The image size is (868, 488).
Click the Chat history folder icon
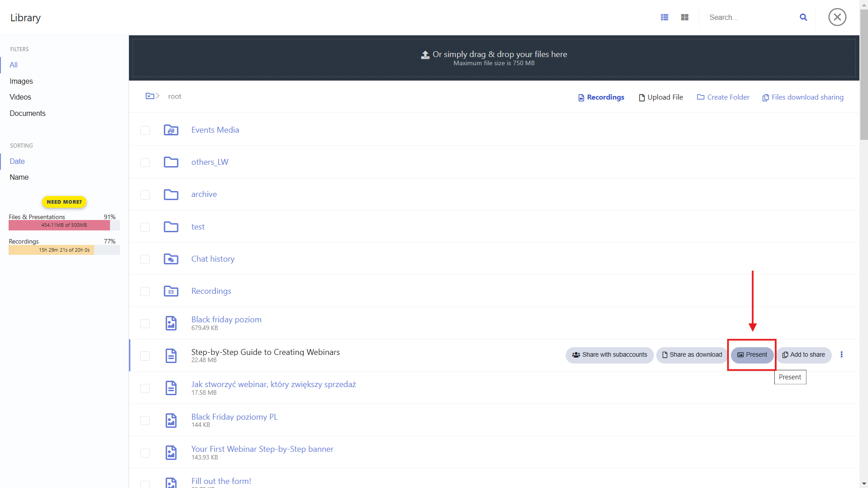[x=171, y=259]
